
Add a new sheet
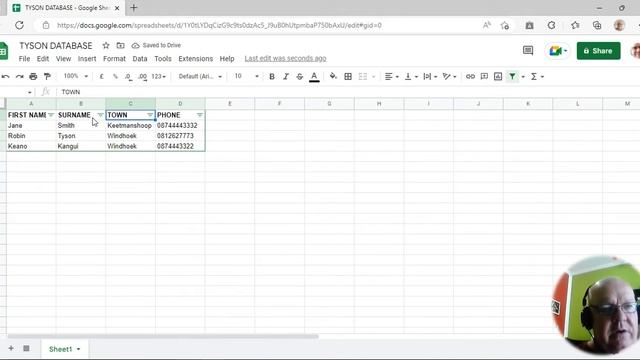coord(11,348)
